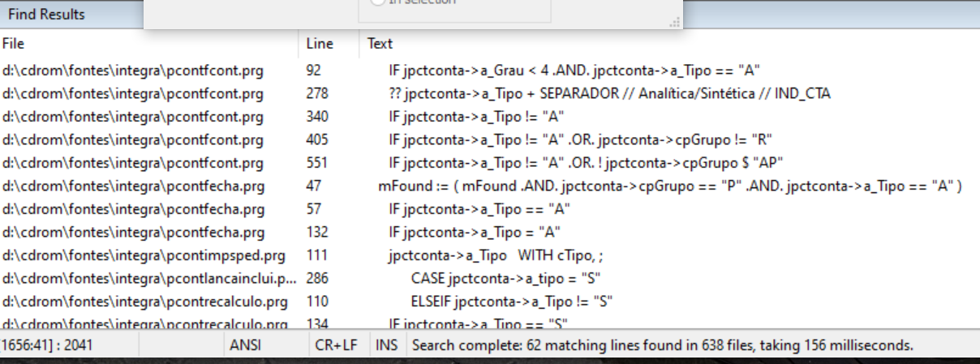This screenshot has height=364, width=980.
Task: Open the ELSEIF result at line 110
Action: pyautogui.click(x=511, y=302)
